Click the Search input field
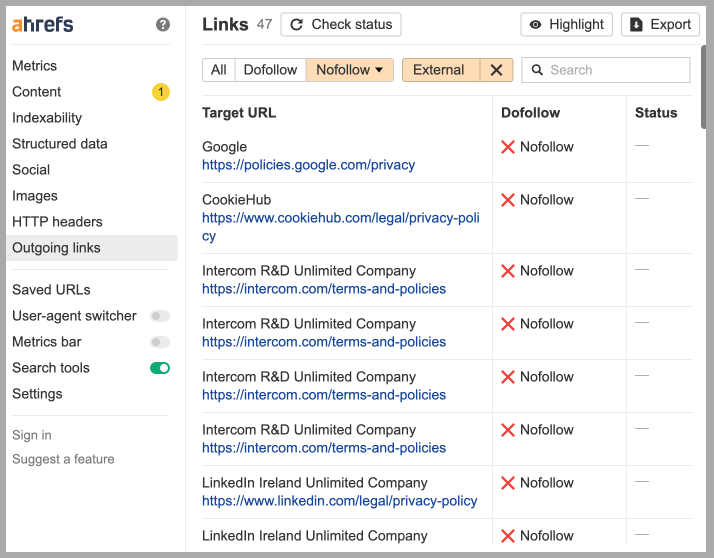The width and height of the screenshot is (714, 558). pyautogui.click(x=606, y=70)
